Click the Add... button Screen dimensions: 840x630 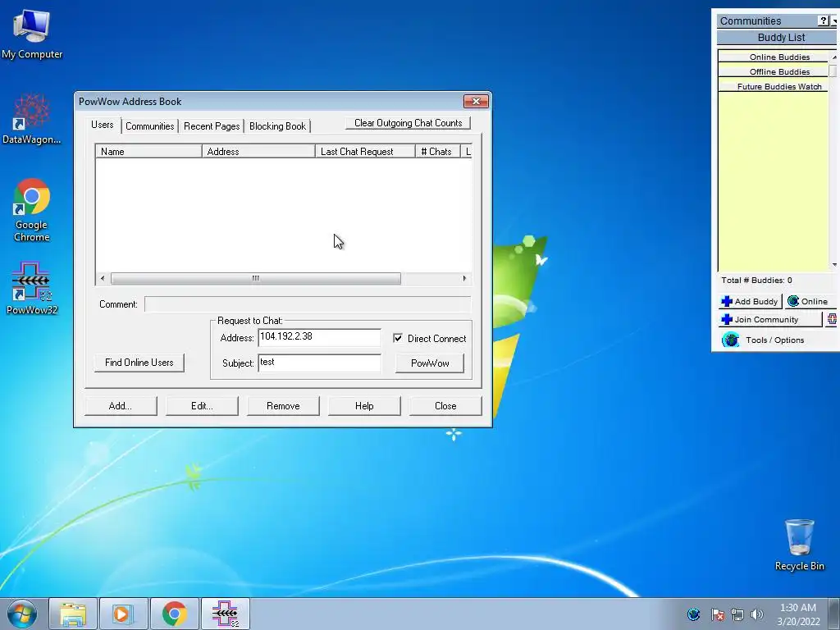click(x=121, y=406)
